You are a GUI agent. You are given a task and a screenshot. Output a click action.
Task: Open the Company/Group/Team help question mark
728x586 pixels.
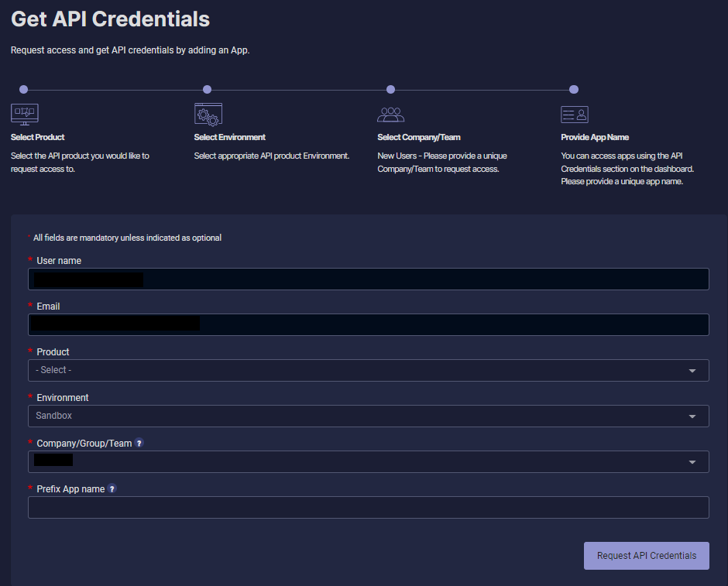(x=138, y=443)
